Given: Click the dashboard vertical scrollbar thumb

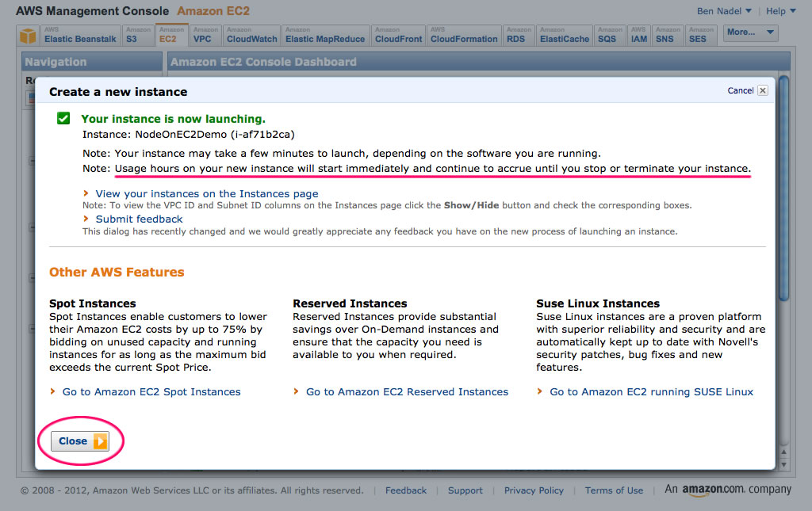Looking at the screenshot, I should (784, 189).
